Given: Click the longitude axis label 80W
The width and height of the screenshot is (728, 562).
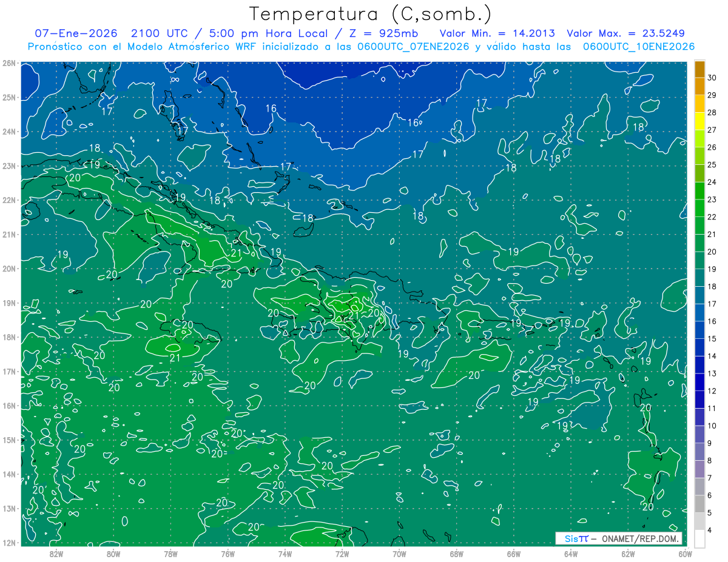Looking at the screenshot, I should click(113, 554).
